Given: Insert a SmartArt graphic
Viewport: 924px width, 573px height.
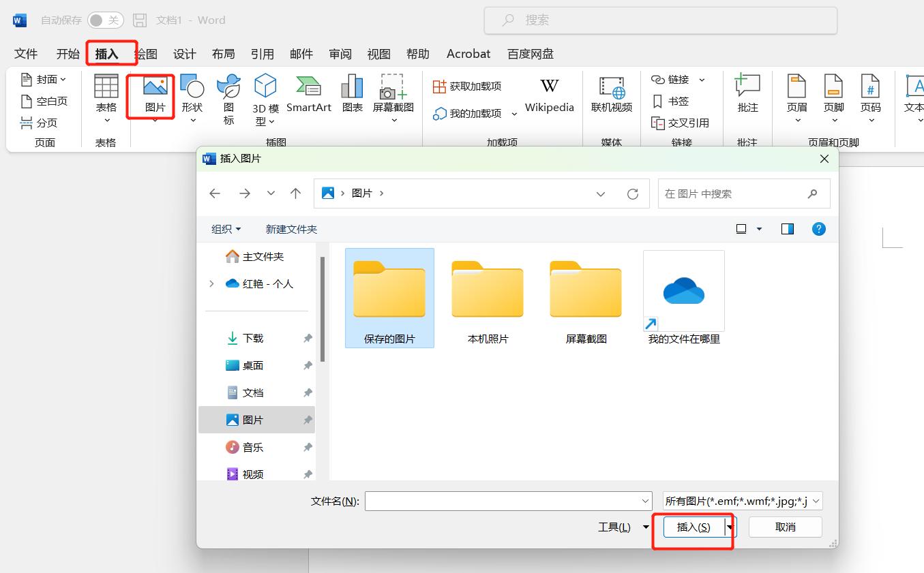Looking at the screenshot, I should click(308, 96).
